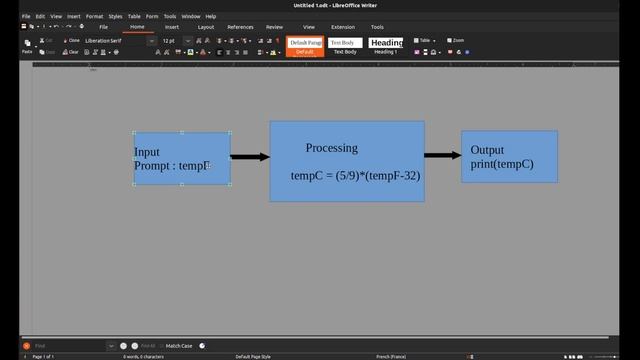Align paragraph text to the right
640x360 pixels.
coord(237,52)
